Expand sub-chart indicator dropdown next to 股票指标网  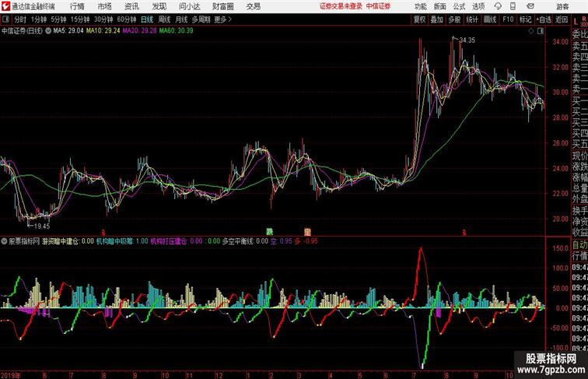(4, 241)
